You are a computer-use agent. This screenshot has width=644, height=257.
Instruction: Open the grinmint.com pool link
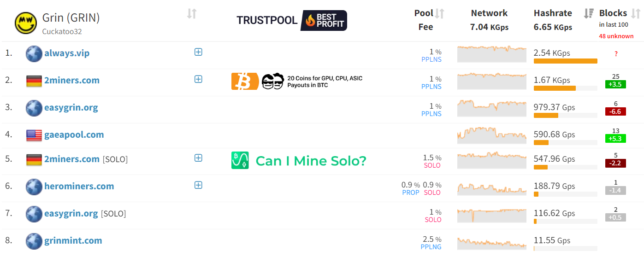73,240
